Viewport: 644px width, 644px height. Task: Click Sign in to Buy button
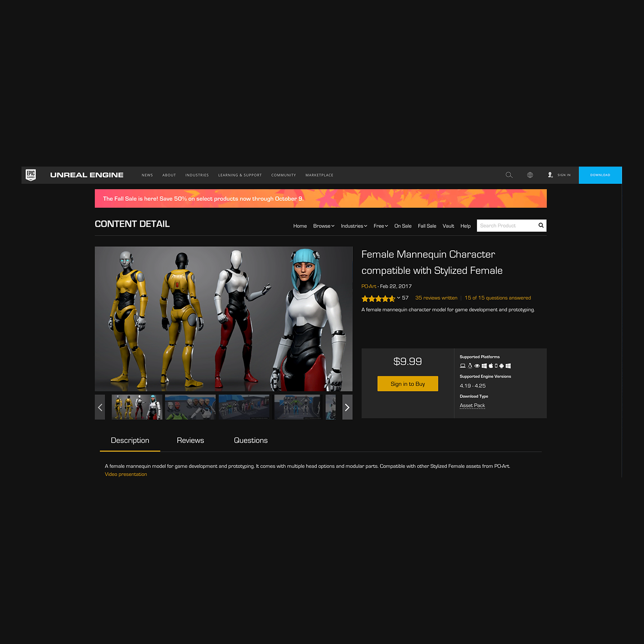(x=408, y=384)
